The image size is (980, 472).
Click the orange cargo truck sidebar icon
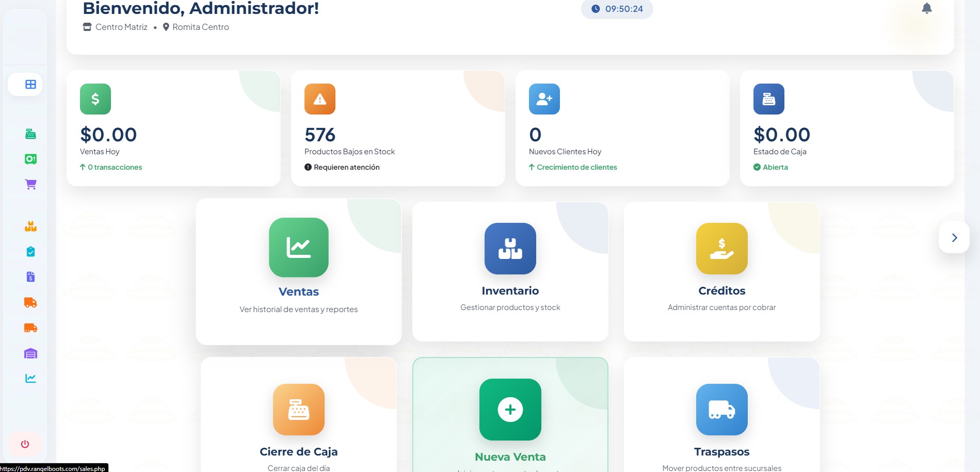pos(30,328)
